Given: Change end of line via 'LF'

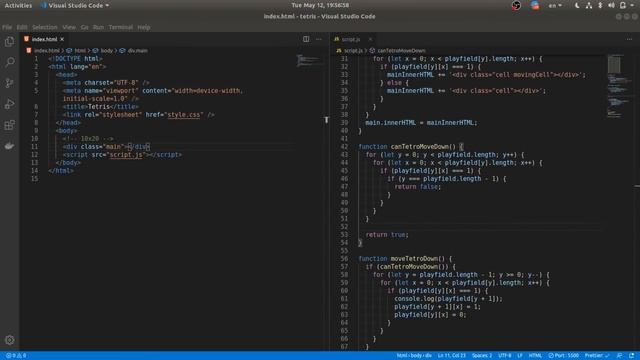Looking at the screenshot, I should (x=520, y=356).
